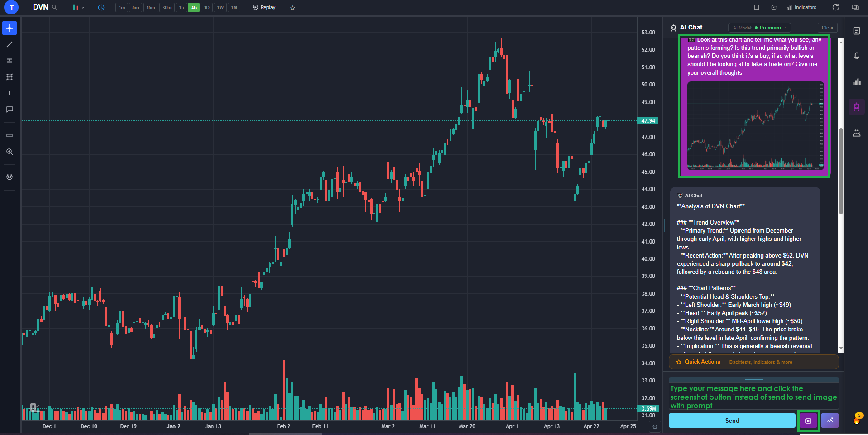Viewport: 868px width, 435px height.
Task: Clear the AI chat history
Action: pyautogui.click(x=828, y=28)
